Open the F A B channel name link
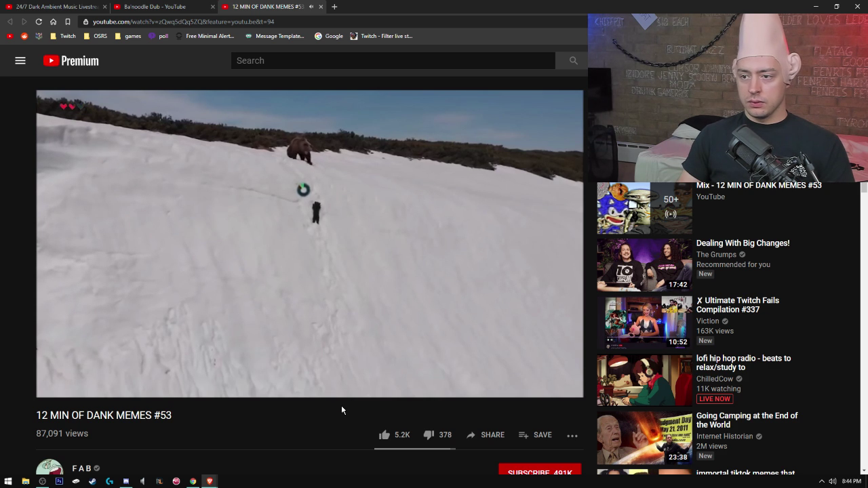The height and width of the screenshot is (488, 868). 81,468
